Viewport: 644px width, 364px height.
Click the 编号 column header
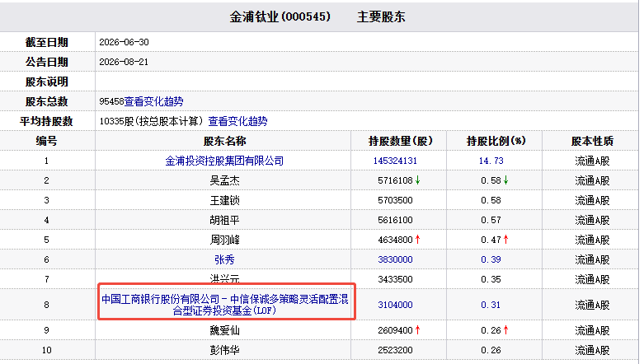click(46, 141)
